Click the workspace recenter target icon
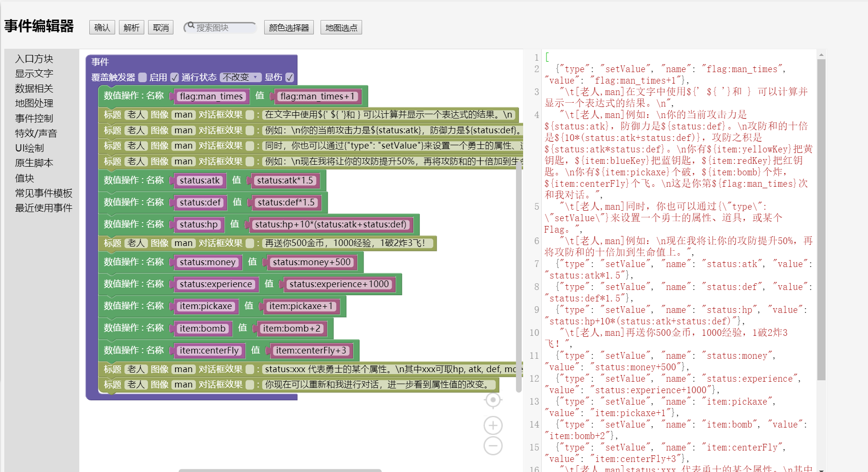Image resolution: width=868 pixels, height=472 pixels. [x=493, y=400]
